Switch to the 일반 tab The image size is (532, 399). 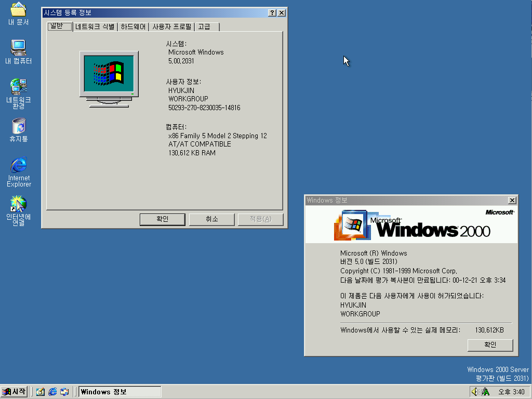click(x=60, y=26)
